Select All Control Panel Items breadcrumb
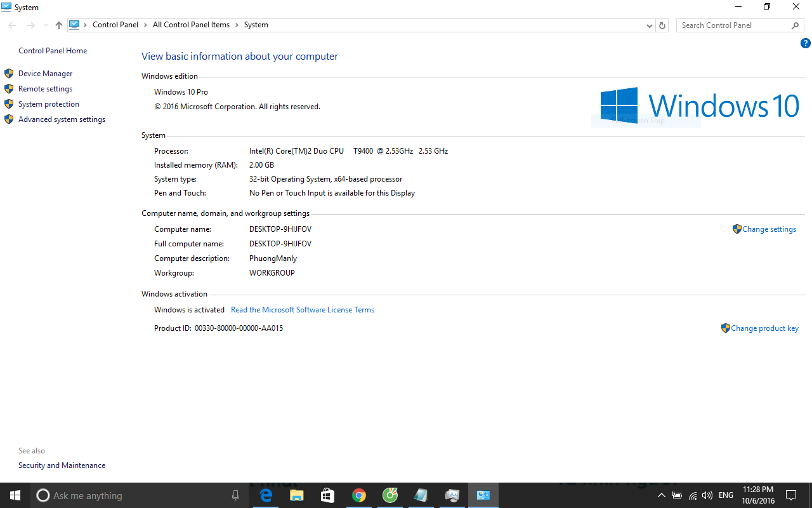812x508 pixels. pyautogui.click(x=191, y=25)
